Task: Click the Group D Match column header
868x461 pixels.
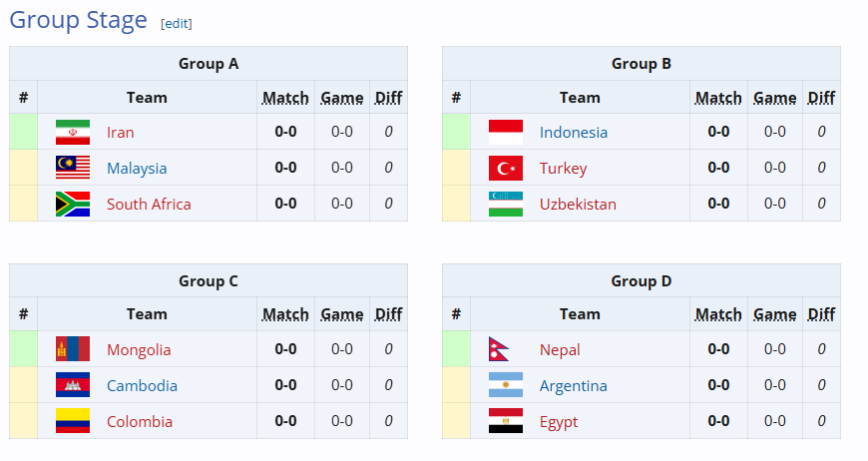Action: (718, 314)
